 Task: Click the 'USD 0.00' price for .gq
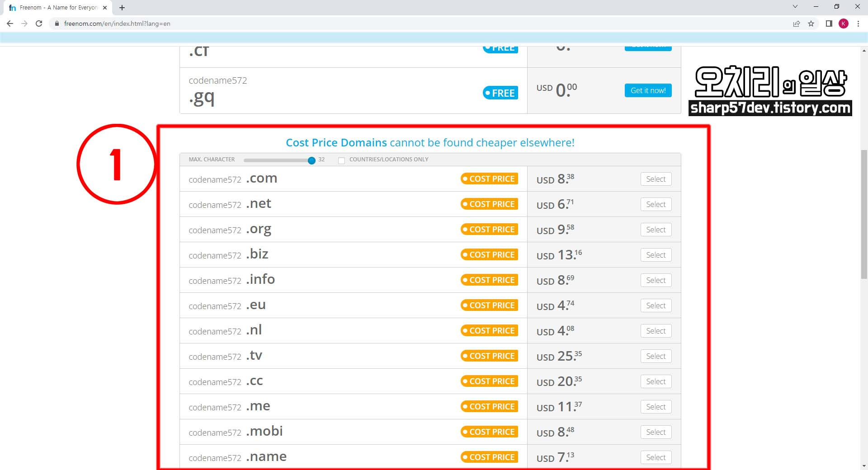click(557, 89)
